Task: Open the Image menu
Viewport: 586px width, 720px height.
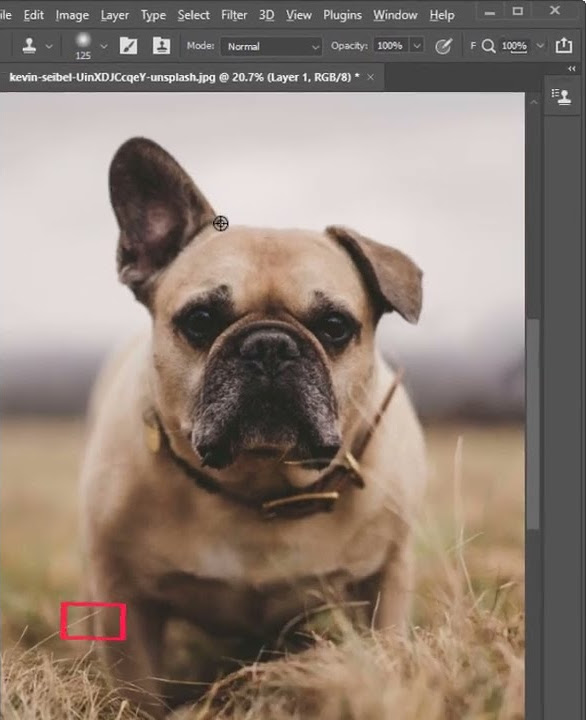Action: click(x=72, y=15)
